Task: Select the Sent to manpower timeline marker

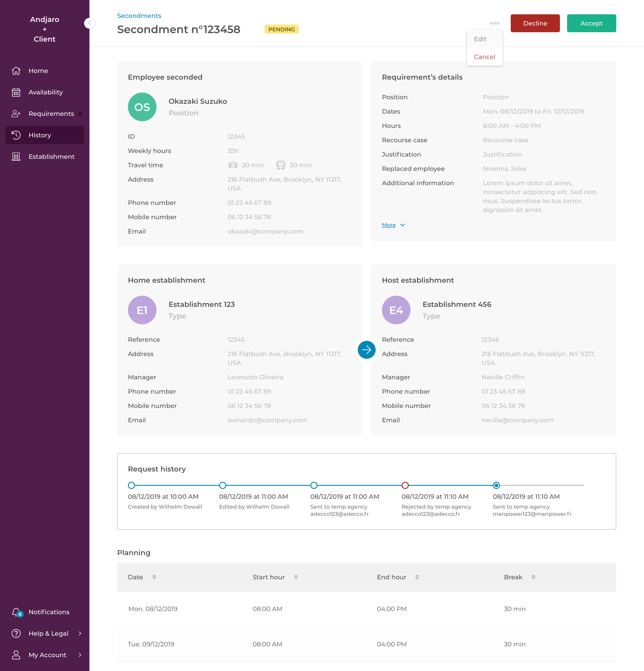Action: (x=496, y=485)
